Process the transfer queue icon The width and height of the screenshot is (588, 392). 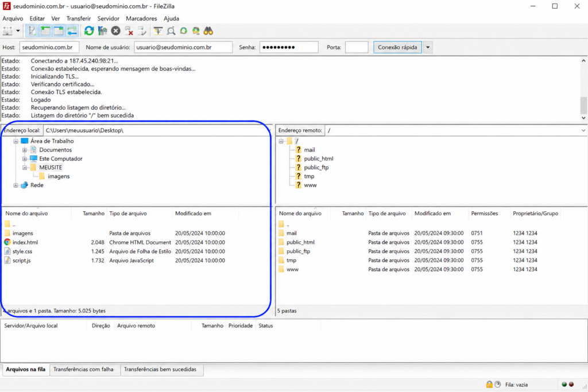tap(102, 31)
